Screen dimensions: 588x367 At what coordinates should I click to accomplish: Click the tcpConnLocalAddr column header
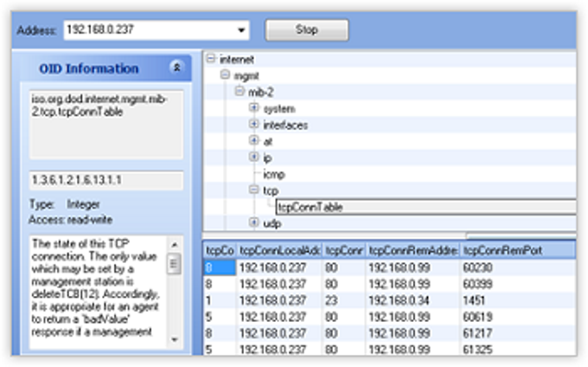pos(279,251)
